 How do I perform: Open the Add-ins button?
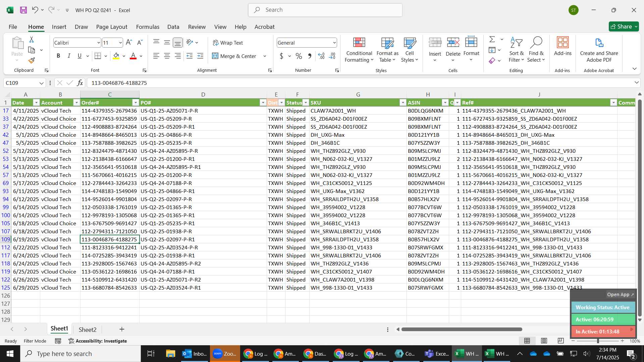click(563, 47)
